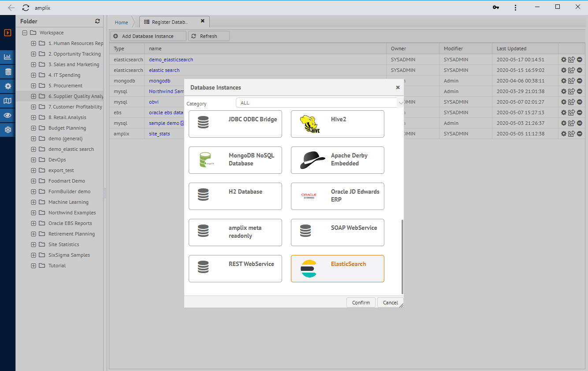Click share icon for obvi row

pos(571,102)
